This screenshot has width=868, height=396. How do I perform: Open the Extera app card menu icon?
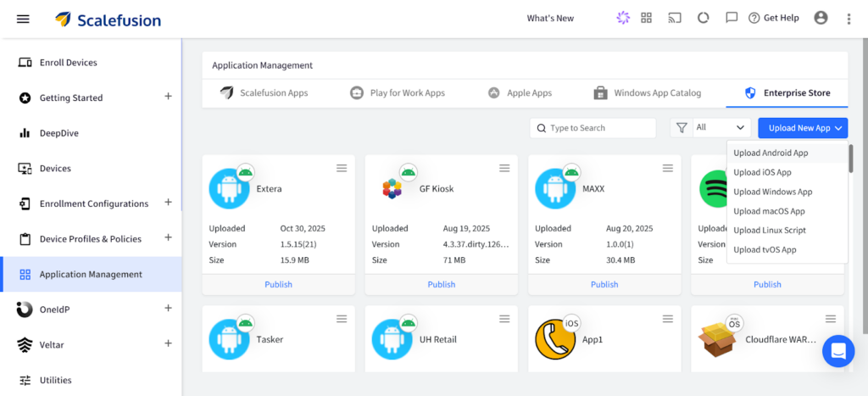coord(342,169)
